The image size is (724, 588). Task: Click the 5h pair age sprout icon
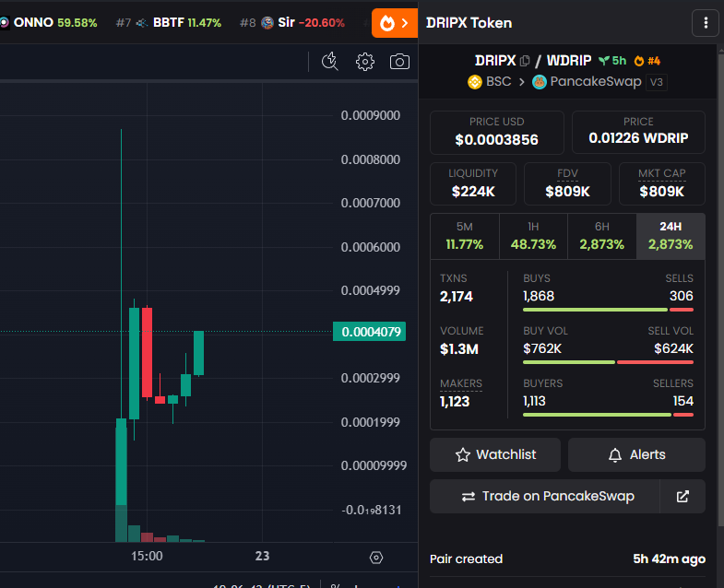(x=603, y=61)
